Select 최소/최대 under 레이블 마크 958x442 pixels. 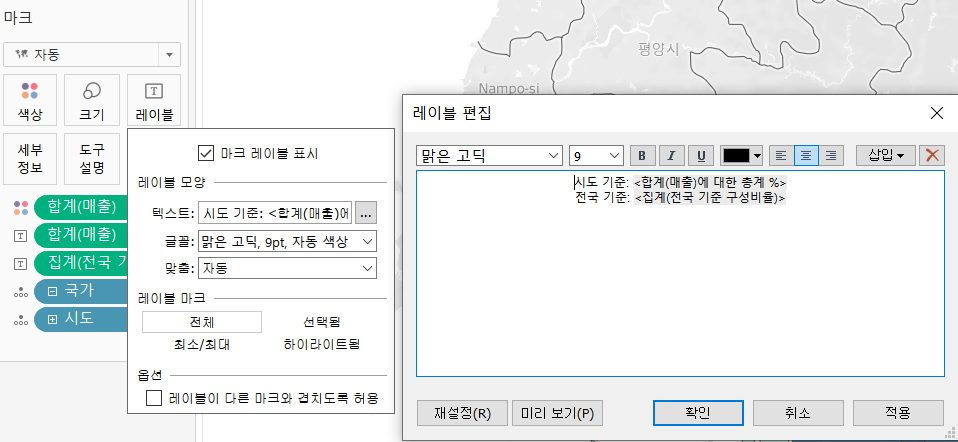[x=202, y=345]
